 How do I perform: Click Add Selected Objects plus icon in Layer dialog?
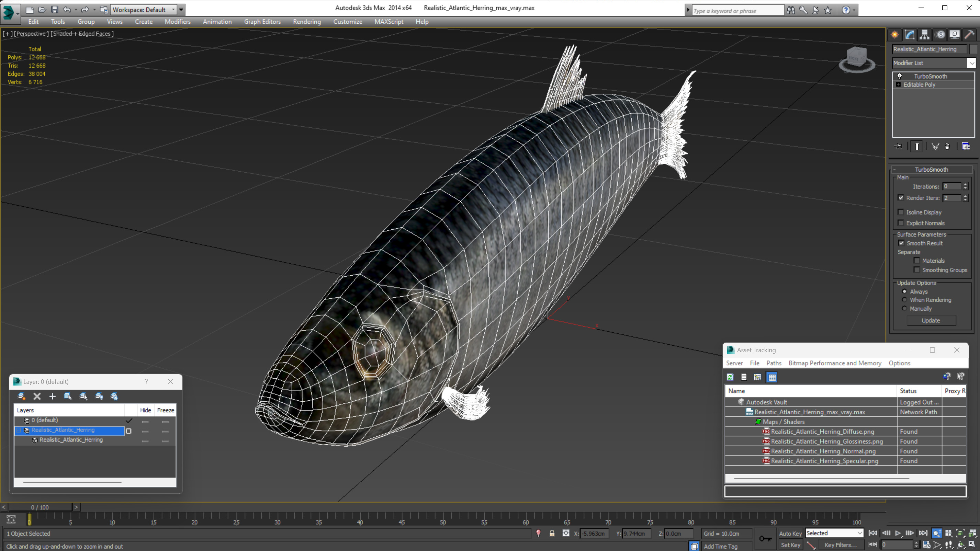click(x=53, y=396)
